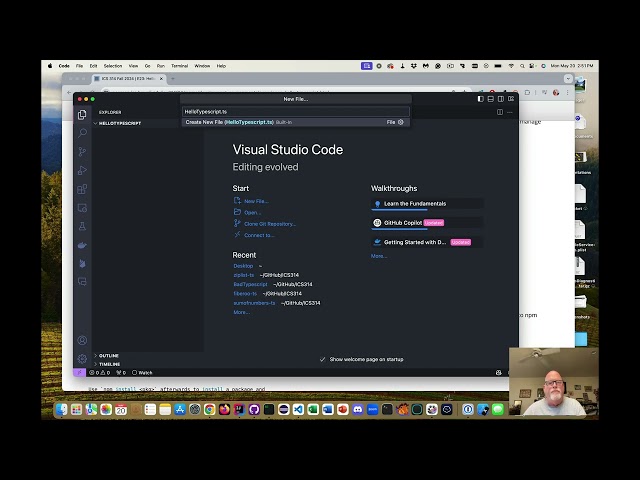
Task: Open the Selection menu in the menu bar
Action: coord(113,66)
